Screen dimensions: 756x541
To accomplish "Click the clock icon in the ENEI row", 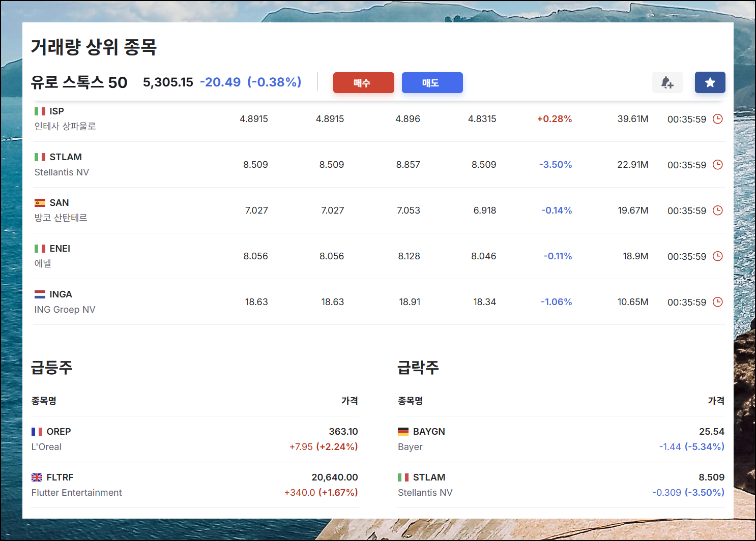I will coord(717,256).
